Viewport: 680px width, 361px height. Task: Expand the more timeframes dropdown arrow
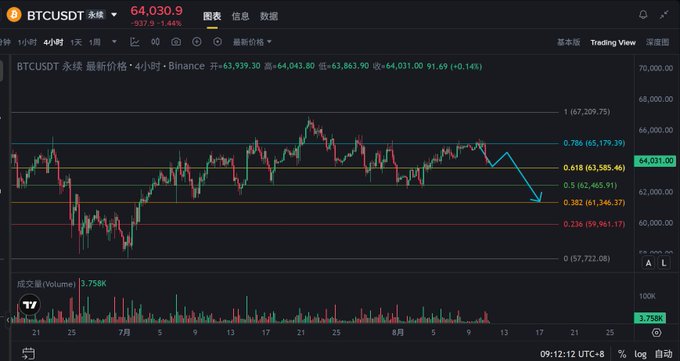(x=114, y=42)
